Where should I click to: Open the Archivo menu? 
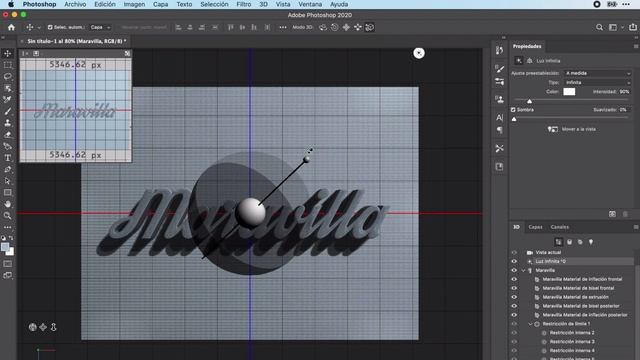click(x=75, y=4)
